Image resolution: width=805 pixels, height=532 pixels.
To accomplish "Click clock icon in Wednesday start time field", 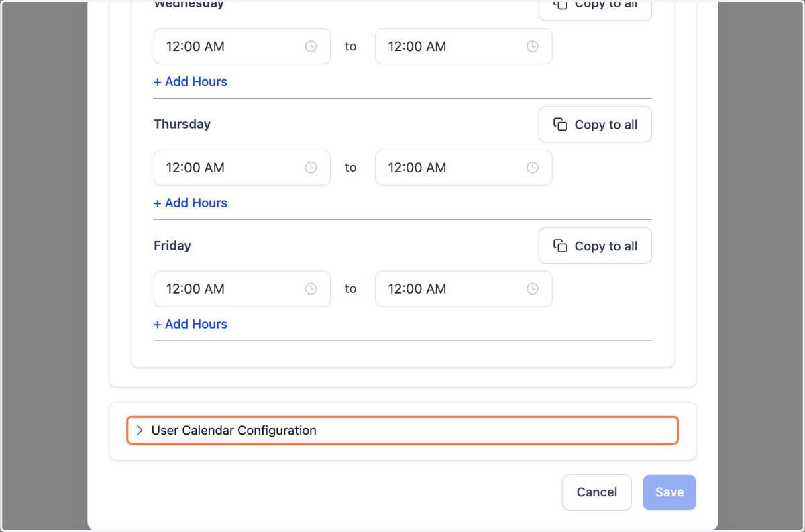I will click(311, 46).
